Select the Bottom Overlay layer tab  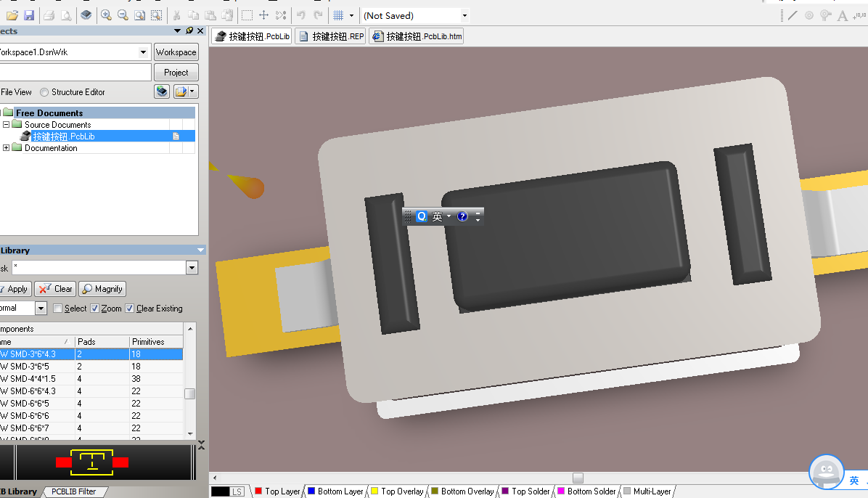pos(463,491)
